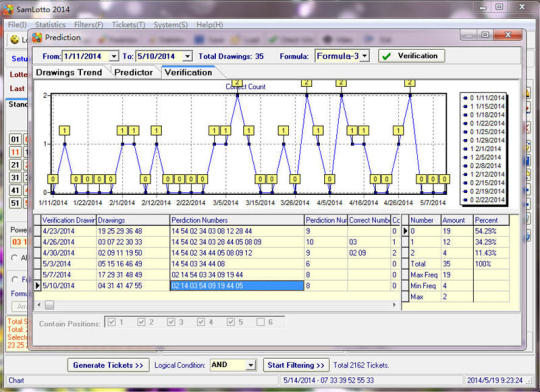Screen dimensions: 540x392
Task: Click legend entry "0 2/22/2014"
Action: pyautogui.click(x=484, y=200)
